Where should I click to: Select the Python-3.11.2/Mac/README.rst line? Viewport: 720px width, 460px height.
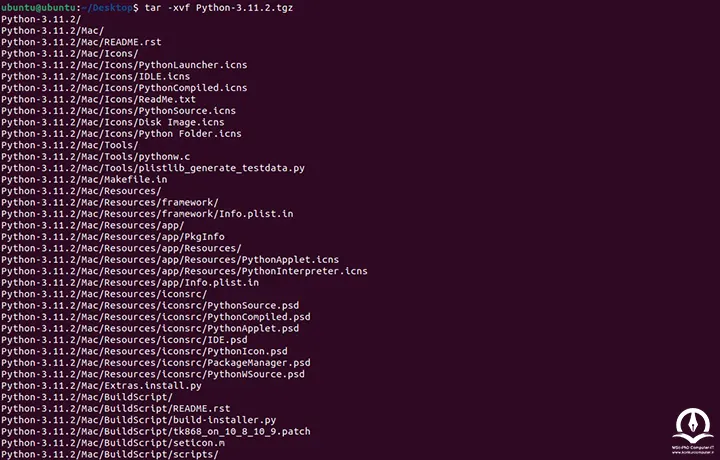pos(81,42)
